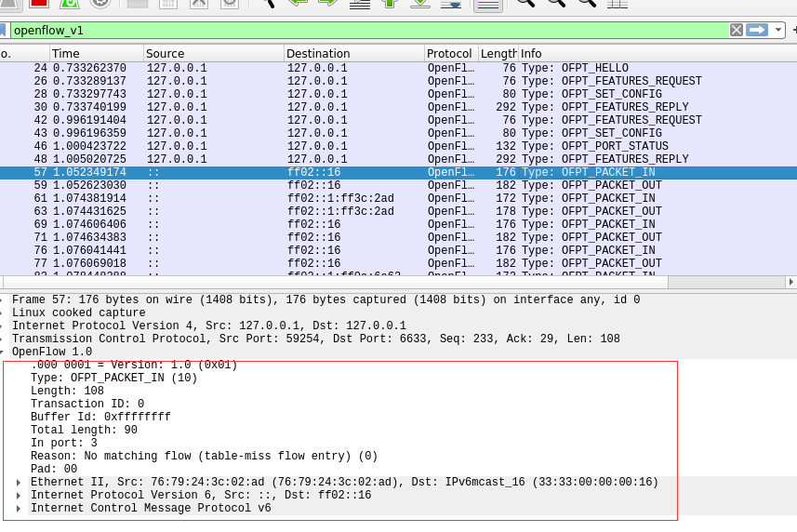The width and height of the screenshot is (797, 532).
Task: Select packet 76 OFPT_PACKET_IN
Action: 398,250
